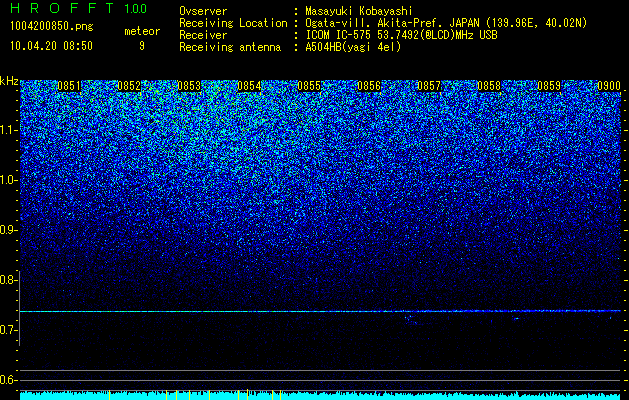Image resolution: width=629 pixels, height=400 pixels.
Task: Click the kHz axis unit label
Action: [x=9, y=81]
